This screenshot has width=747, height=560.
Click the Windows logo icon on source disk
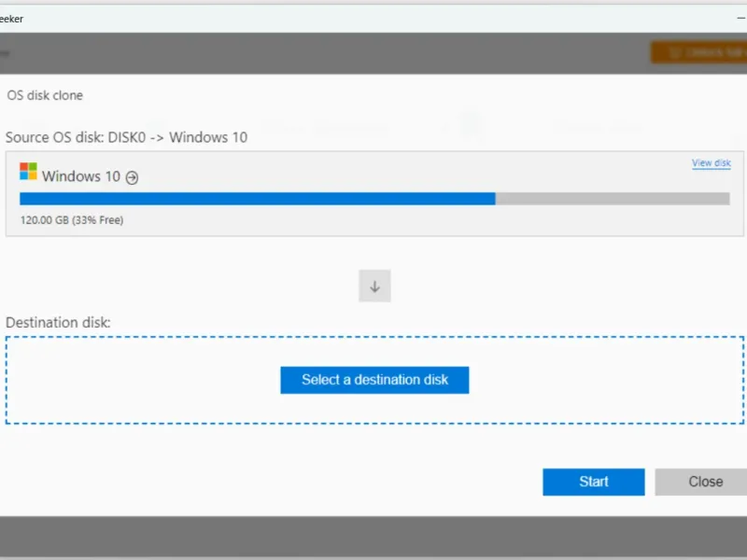(x=28, y=172)
